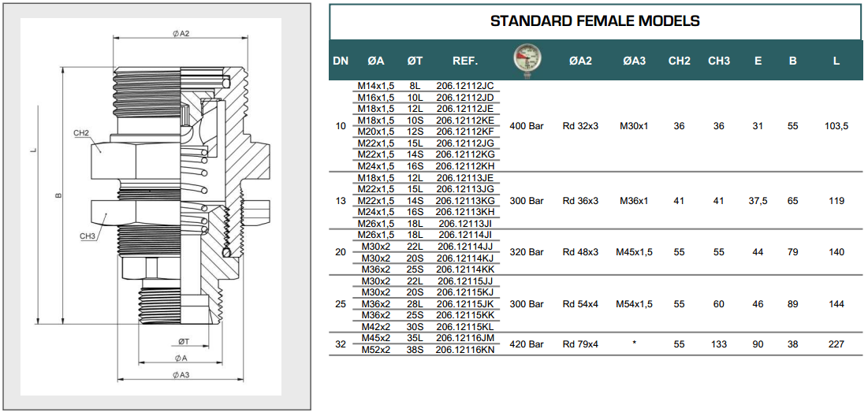This screenshot has height=416, width=868.
Task: Select the DN column header
Action: pyautogui.click(x=341, y=61)
